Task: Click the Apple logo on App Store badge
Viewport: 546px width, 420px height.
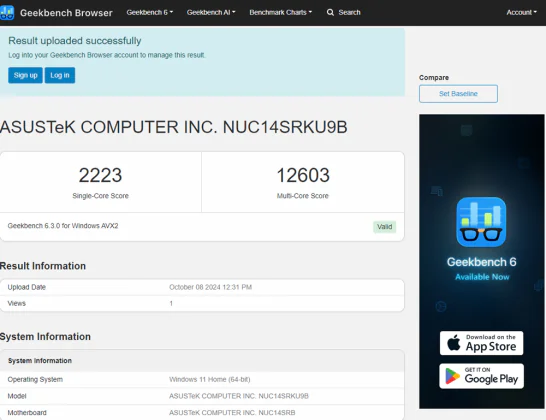Action: tap(453, 343)
